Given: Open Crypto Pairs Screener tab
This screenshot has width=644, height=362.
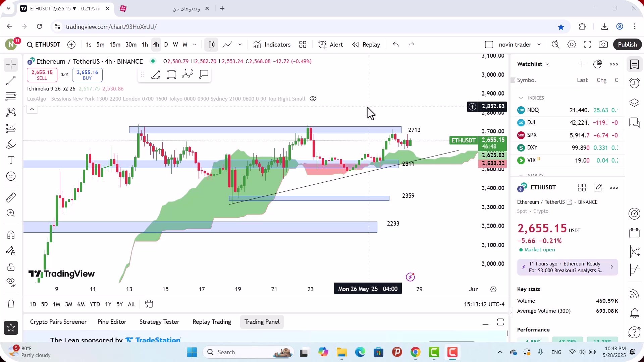Looking at the screenshot, I should click(58, 322).
